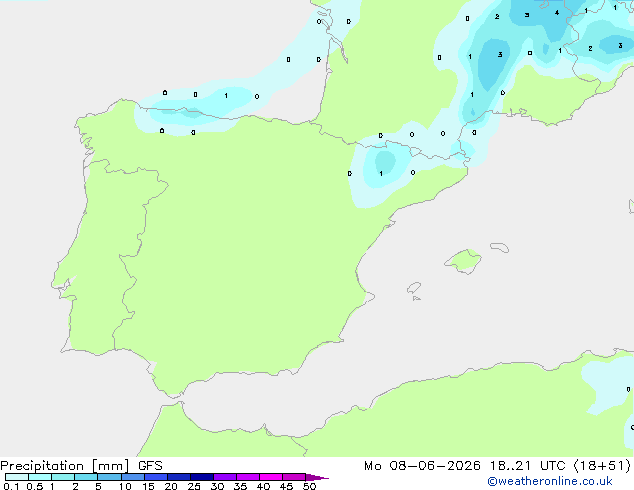634x490 pixels.
Task: Click the arrow tip beyond 50 on legend
Action: [x=317, y=477]
